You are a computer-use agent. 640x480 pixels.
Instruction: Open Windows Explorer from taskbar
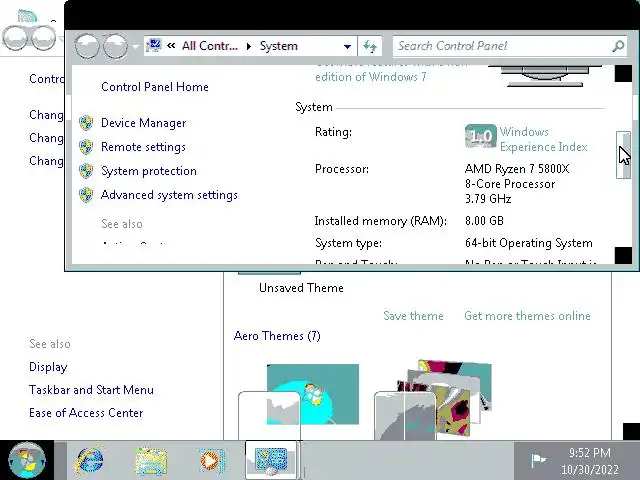(151, 461)
